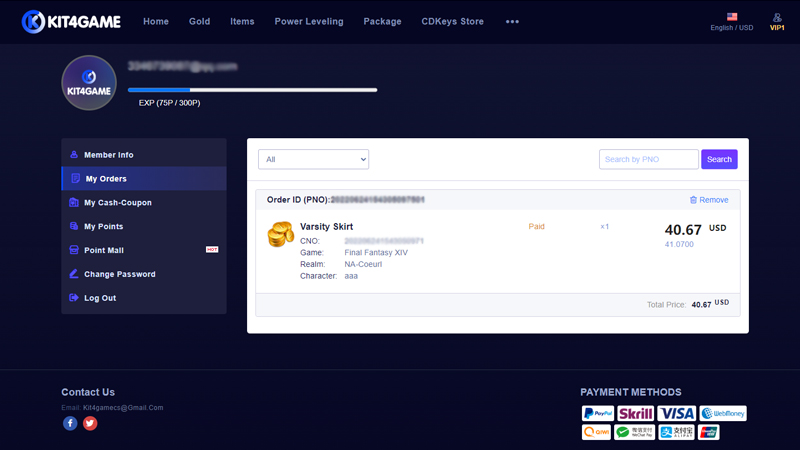
Task: Click the Change Password pencil icon
Action: click(x=74, y=273)
